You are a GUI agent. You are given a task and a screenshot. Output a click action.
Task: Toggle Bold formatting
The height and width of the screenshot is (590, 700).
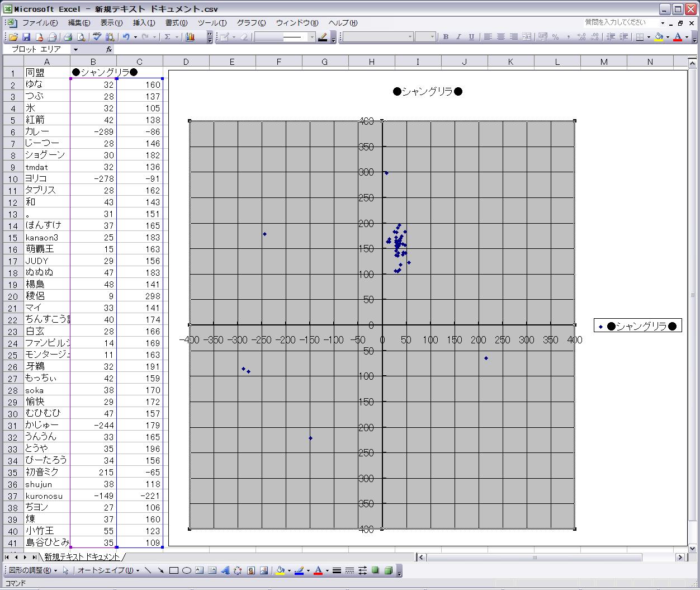point(446,37)
